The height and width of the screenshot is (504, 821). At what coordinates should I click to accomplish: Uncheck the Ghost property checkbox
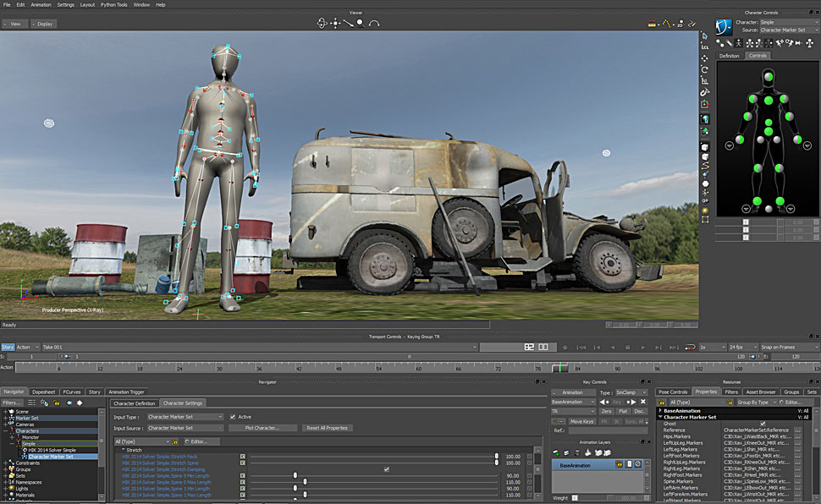click(x=763, y=424)
